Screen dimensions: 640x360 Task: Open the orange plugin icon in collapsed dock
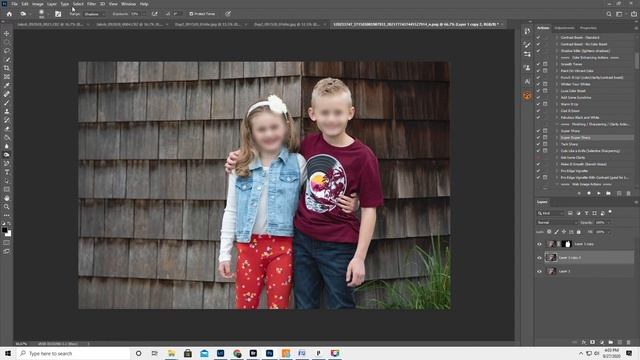point(527,96)
